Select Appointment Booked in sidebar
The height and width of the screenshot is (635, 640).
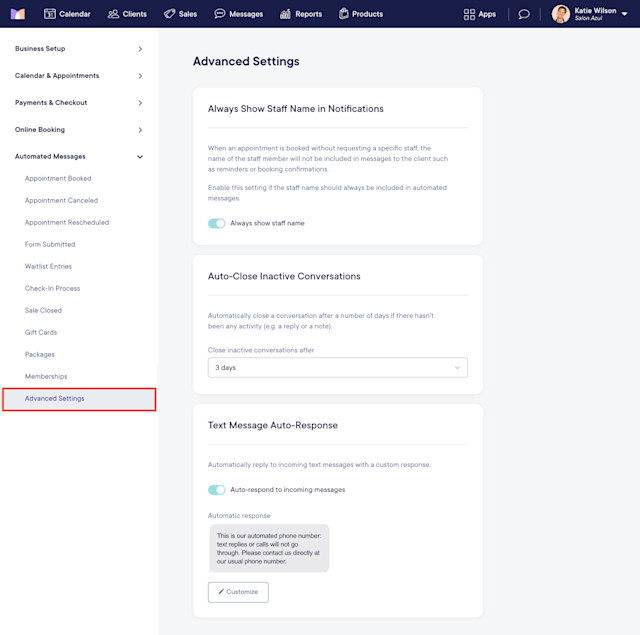[x=58, y=178]
